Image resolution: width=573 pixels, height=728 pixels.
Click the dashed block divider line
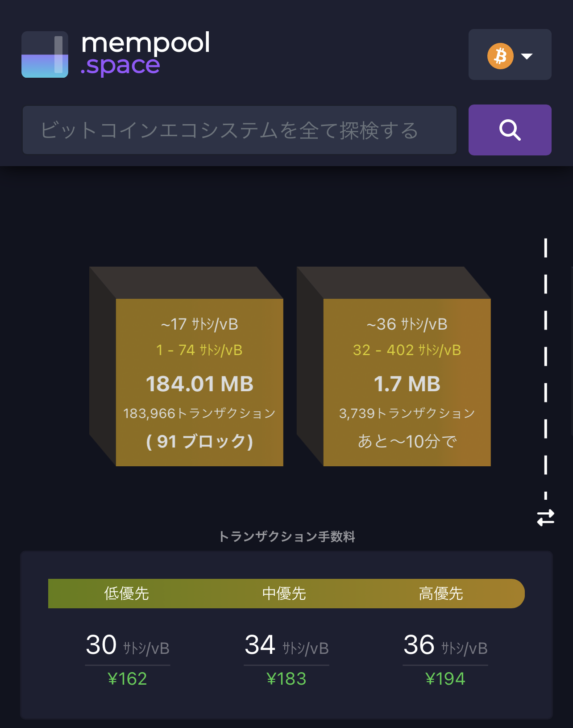[545, 357]
